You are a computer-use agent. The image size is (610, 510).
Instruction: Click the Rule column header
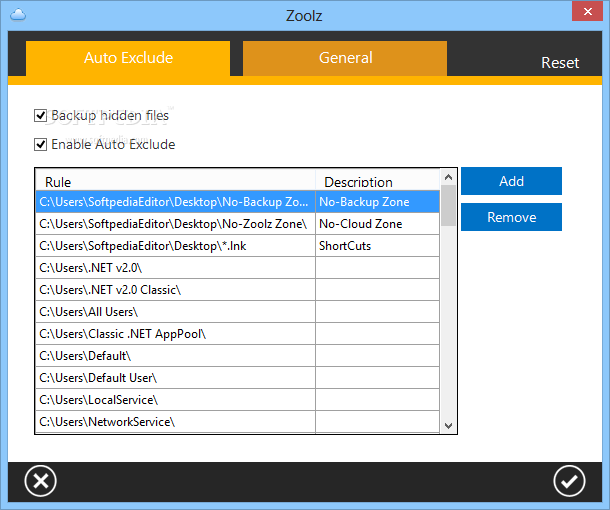[x=175, y=180]
